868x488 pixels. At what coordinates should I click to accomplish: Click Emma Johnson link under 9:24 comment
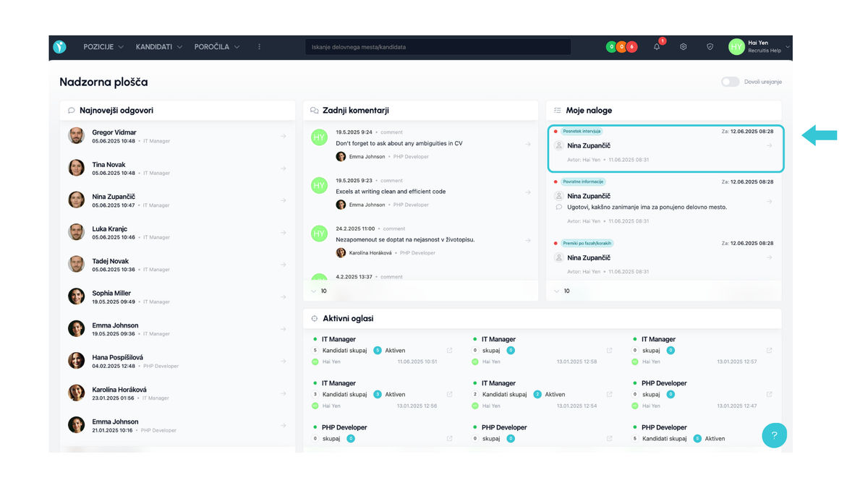click(367, 157)
